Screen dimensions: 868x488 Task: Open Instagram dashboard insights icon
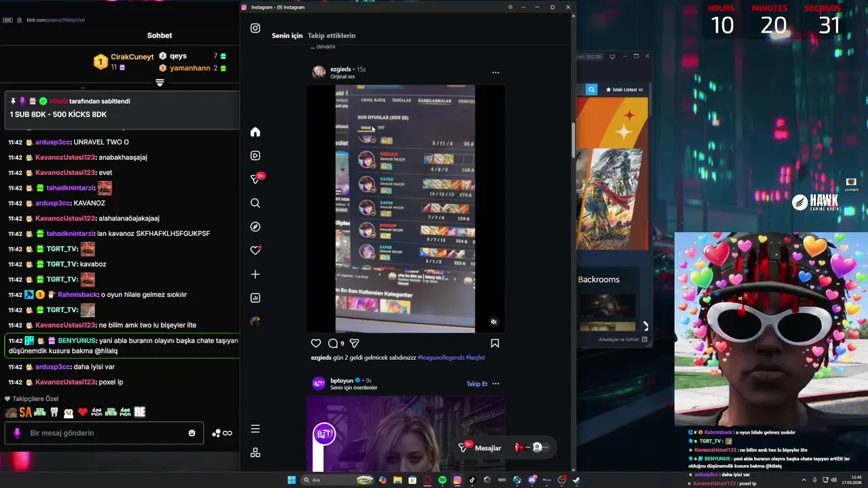click(x=255, y=298)
